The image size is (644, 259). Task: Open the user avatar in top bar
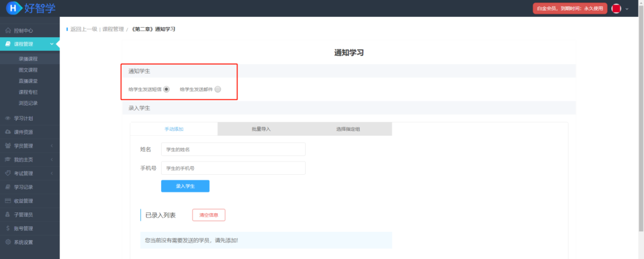click(x=616, y=8)
